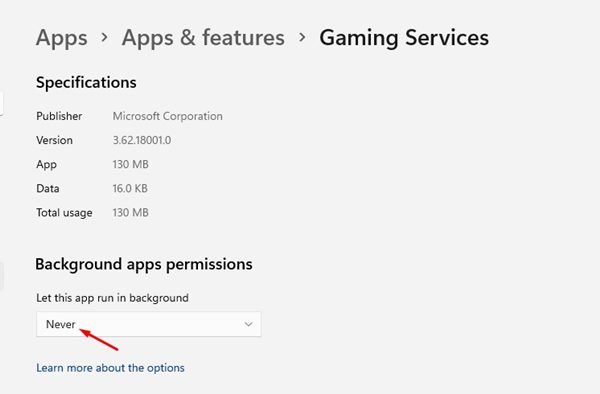The width and height of the screenshot is (600, 394).
Task: Click the Version label
Action: 54,140
